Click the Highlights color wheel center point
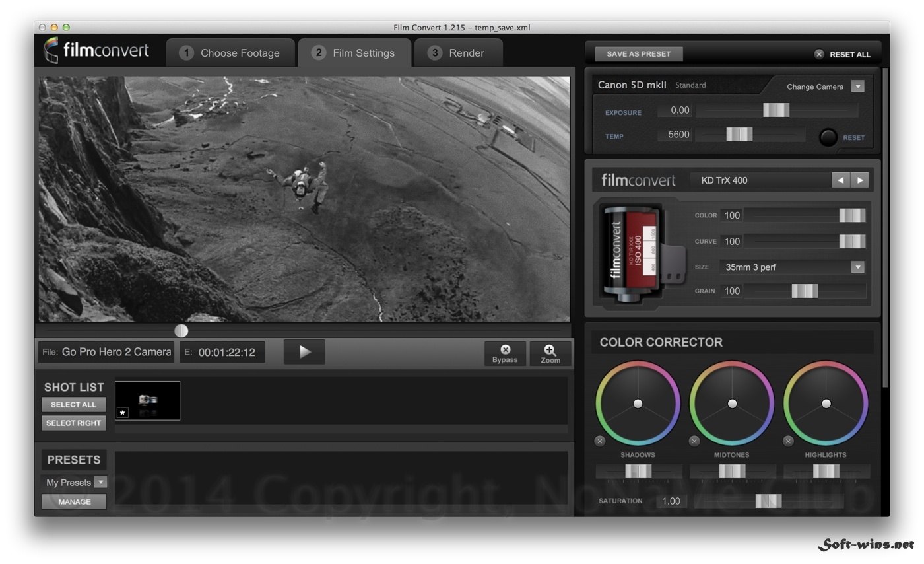The image size is (924, 564). click(826, 403)
